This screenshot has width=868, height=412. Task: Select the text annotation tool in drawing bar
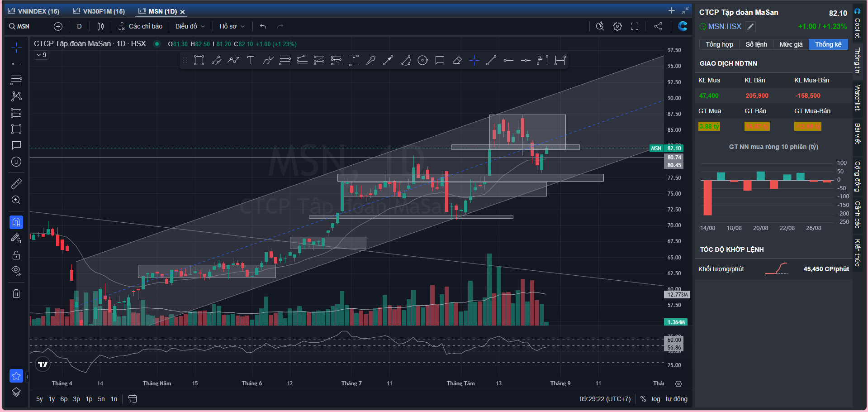(x=251, y=60)
